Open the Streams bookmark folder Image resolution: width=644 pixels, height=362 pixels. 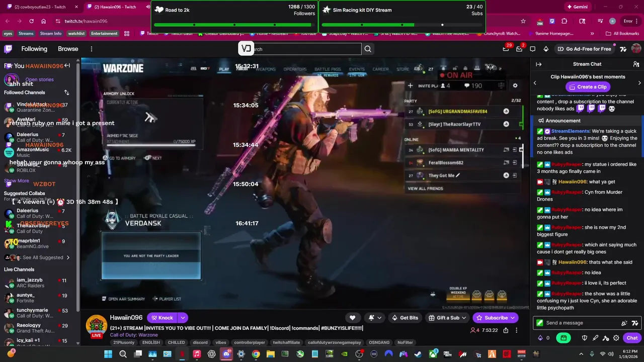pyautogui.click(x=26, y=34)
